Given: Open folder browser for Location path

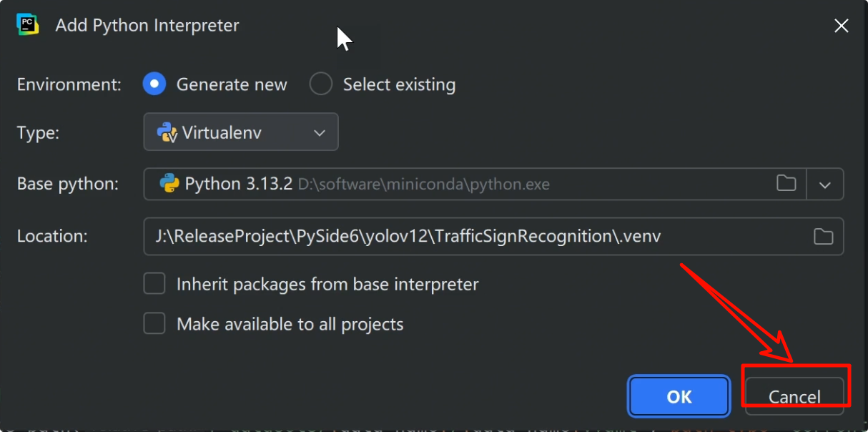Looking at the screenshot, I should tap(824, 236).
